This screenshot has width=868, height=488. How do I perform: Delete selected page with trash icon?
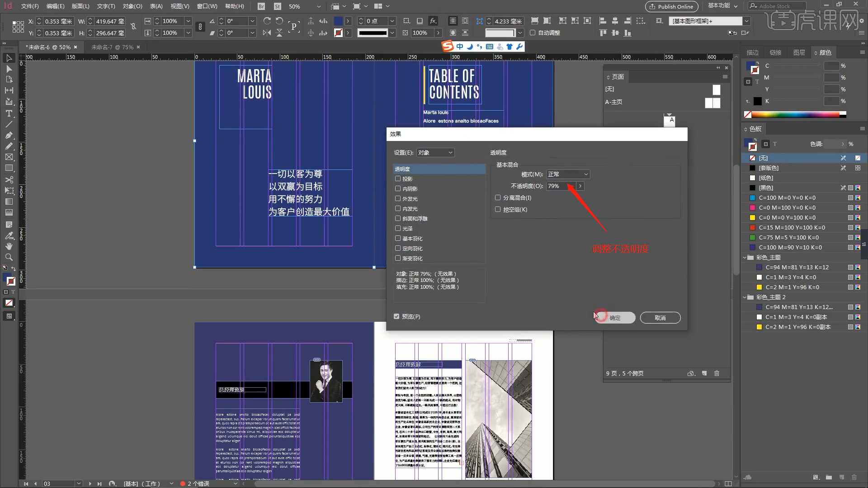coord(717,373)
